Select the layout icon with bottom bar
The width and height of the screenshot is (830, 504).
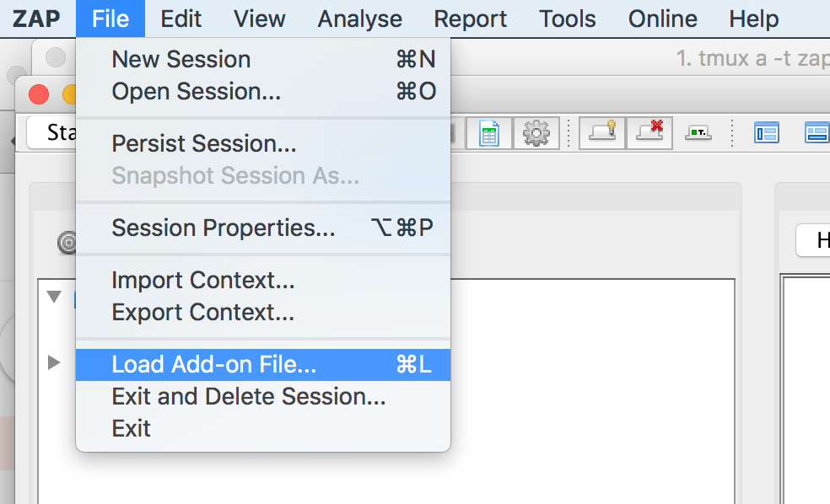pyautogui.click(x=817, y=133)
